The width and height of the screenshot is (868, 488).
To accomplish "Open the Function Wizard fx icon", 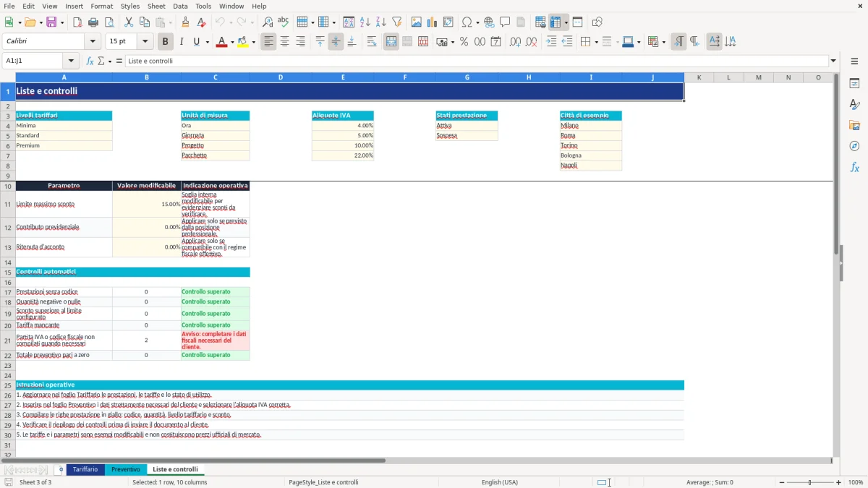I will click(x=90, y=61).
